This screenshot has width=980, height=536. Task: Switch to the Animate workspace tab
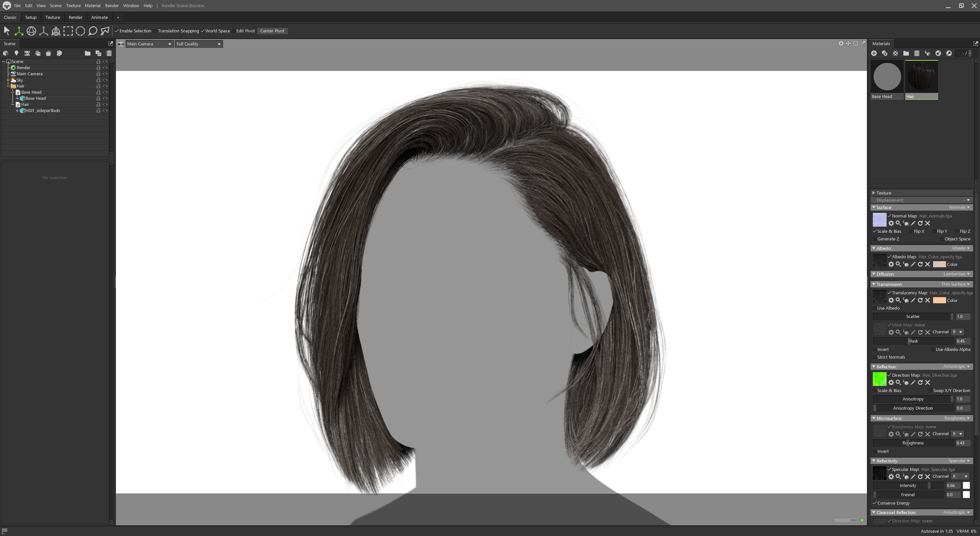click(x=99, y=18)
